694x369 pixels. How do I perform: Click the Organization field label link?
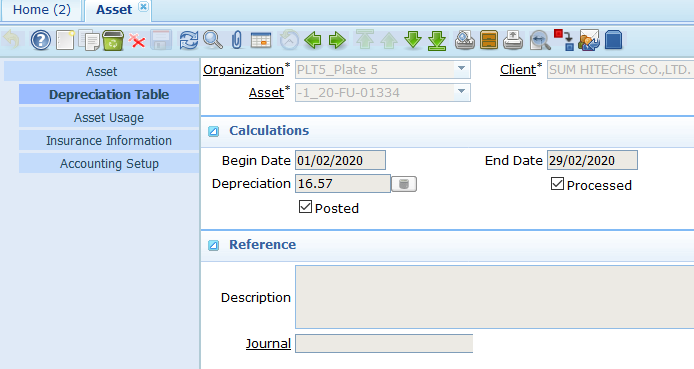(x=243, y=69)
